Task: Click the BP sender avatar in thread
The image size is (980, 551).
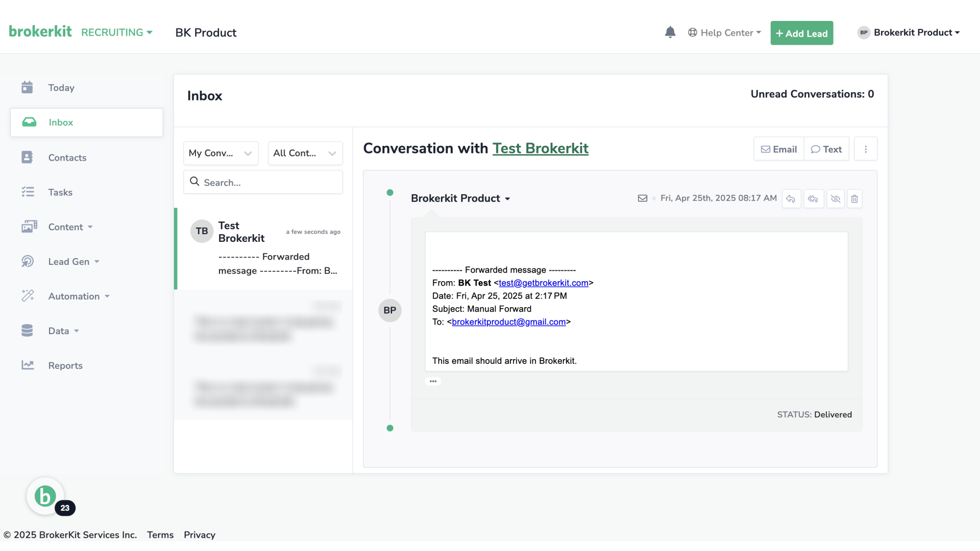Action: click(390, 310)
